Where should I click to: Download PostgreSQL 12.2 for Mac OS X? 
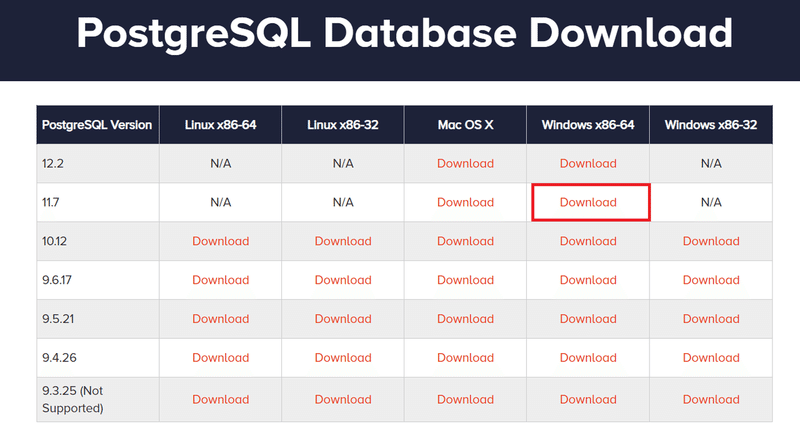pos(465,163)
